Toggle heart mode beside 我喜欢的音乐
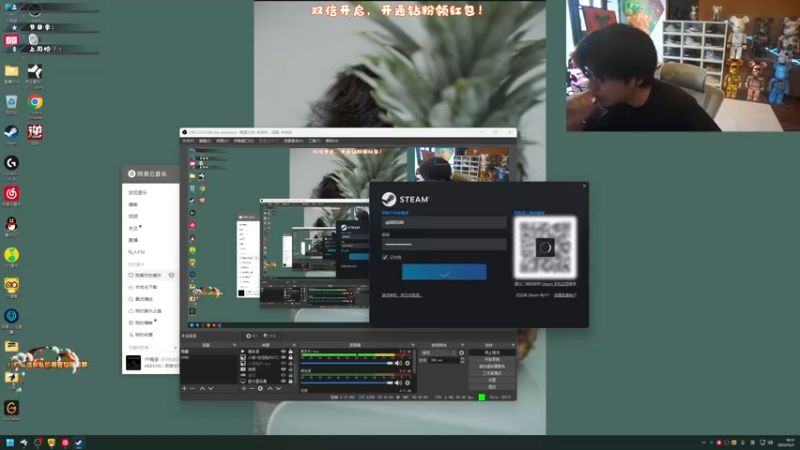Viewport: 800px width, 450px height. pos(171,276)
